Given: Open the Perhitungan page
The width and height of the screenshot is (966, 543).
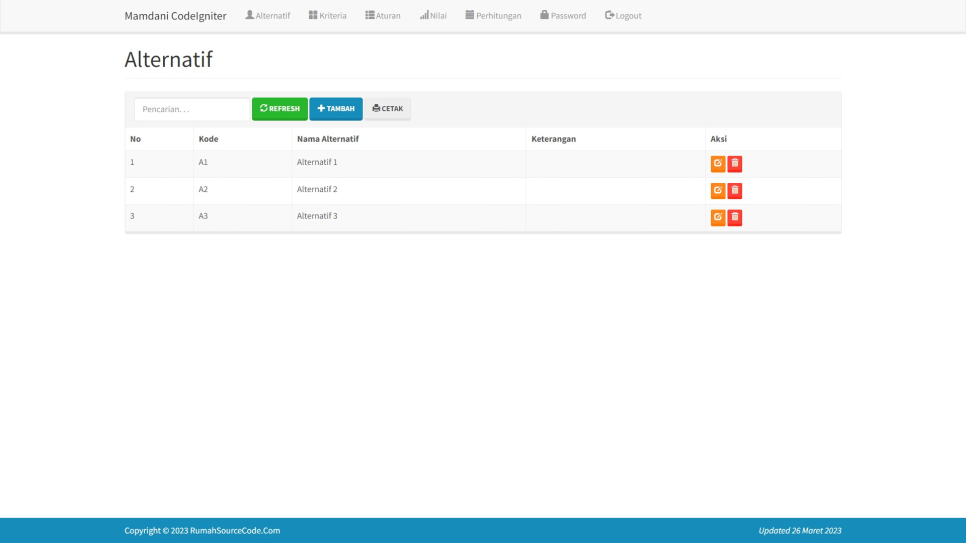Looking at the screenshot, I should 493,16.
